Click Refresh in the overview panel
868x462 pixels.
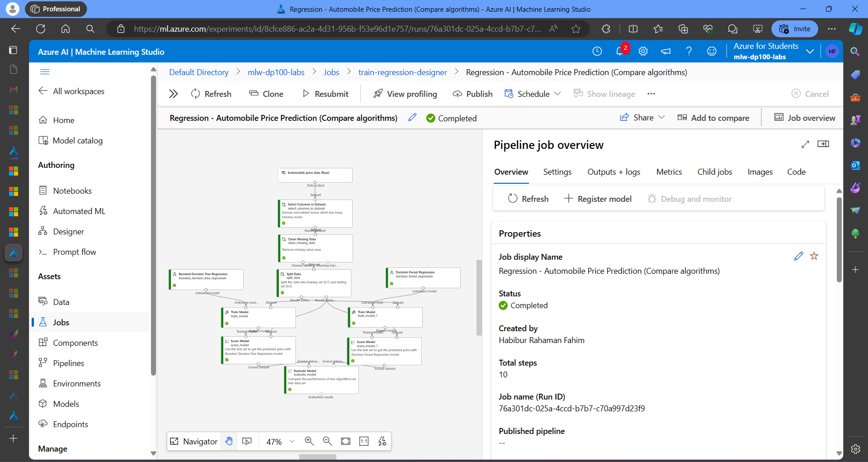[528, 199]
